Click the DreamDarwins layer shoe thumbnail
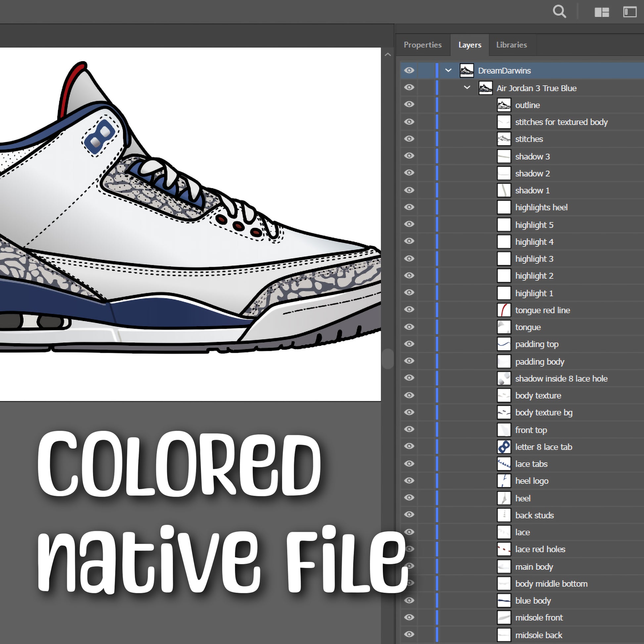Screen dimensions: 644x644 [x=466, y=70]
